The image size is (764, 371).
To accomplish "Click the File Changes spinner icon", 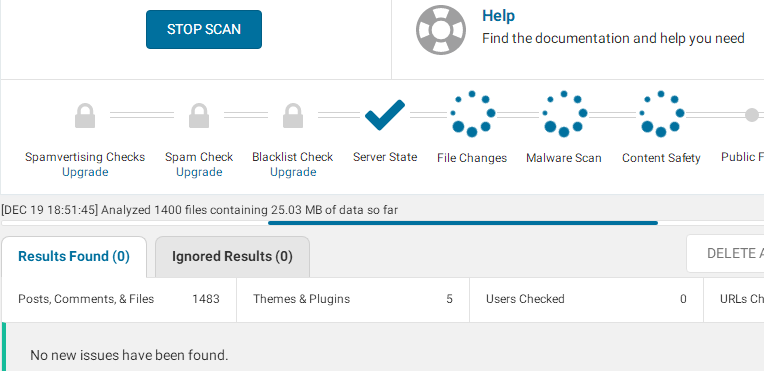I will (472, 114).
